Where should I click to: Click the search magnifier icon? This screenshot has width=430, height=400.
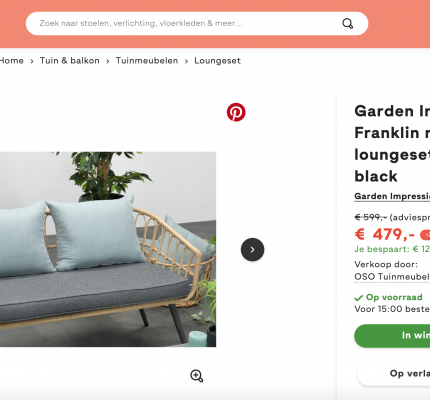348,24
